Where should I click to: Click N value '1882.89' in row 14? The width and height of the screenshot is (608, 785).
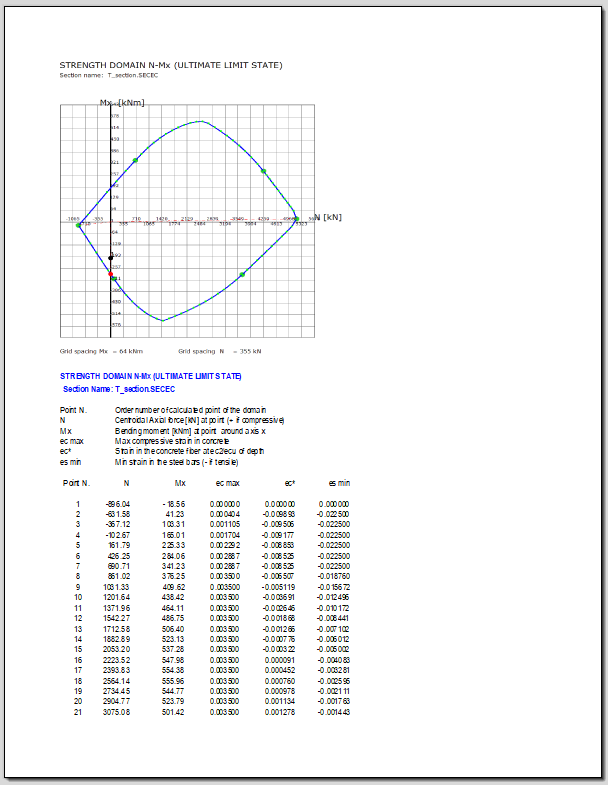tap(117, 639)
